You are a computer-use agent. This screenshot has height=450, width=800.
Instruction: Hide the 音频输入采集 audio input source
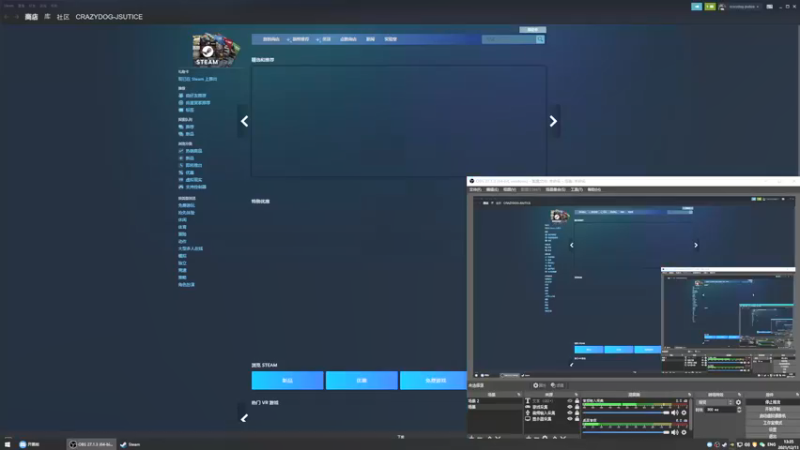point(570,413)
